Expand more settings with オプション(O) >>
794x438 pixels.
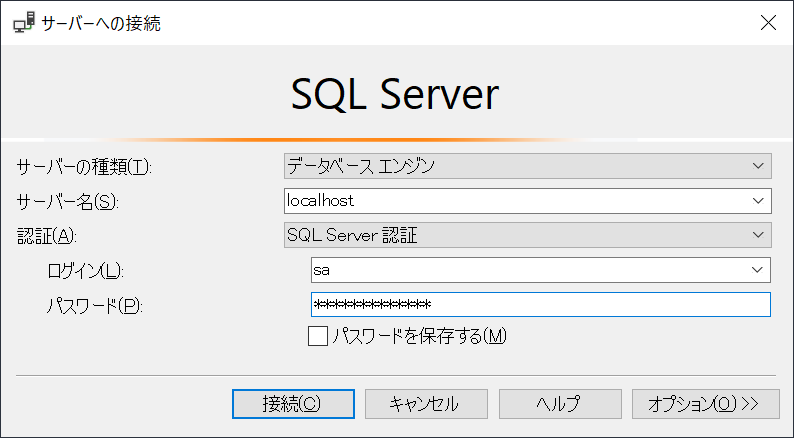point(703,404)
